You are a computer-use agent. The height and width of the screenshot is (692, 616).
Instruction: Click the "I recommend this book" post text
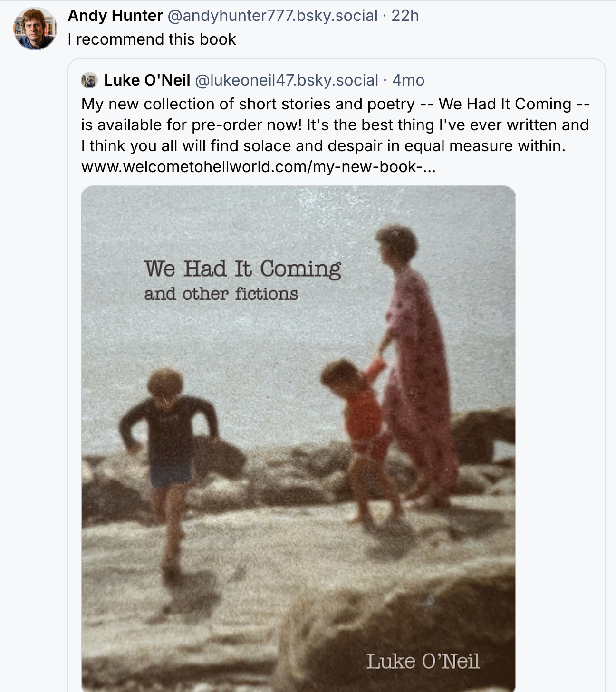click(152, 39)
